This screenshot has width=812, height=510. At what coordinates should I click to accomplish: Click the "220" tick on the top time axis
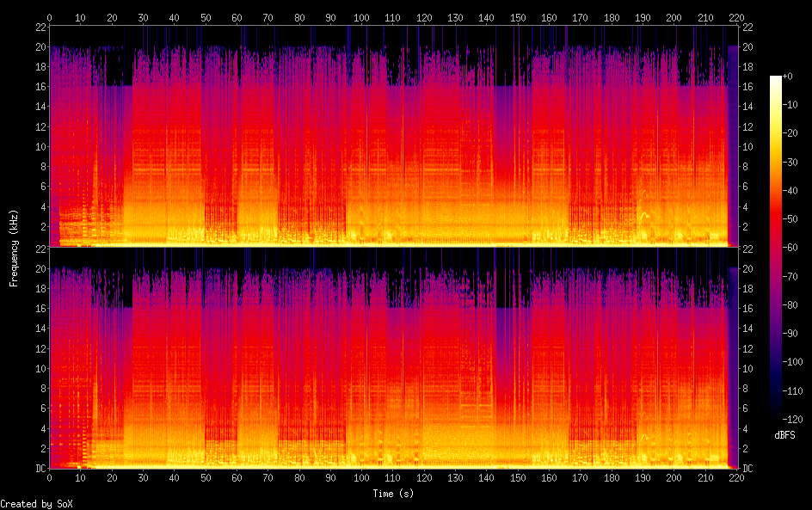pyautogui.click(x=735, y=17)
